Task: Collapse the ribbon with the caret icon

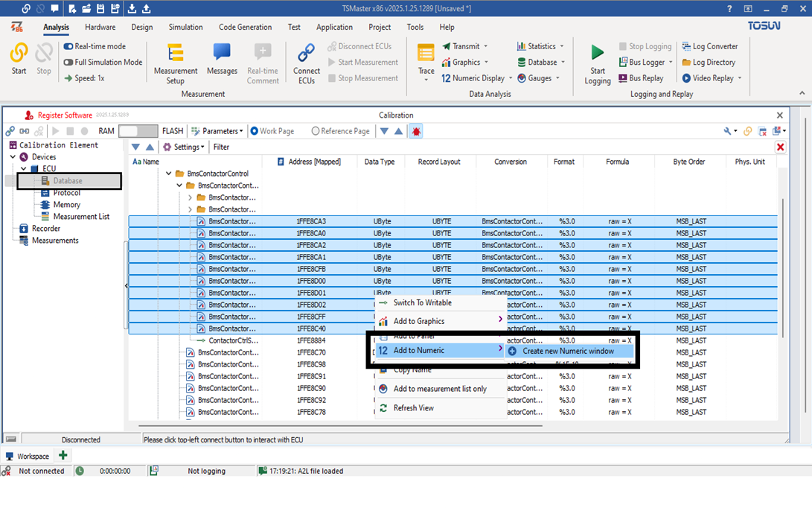Action: point(802,93)
